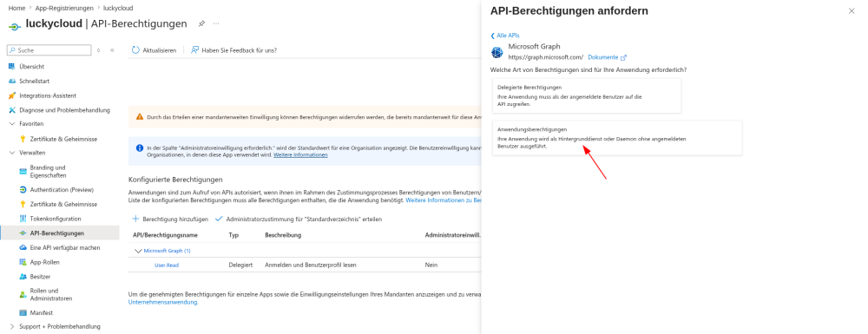The image size is (868, 334).
Task: Click Berechtigung hinzufügen button
Action: [x=170, y=219]
